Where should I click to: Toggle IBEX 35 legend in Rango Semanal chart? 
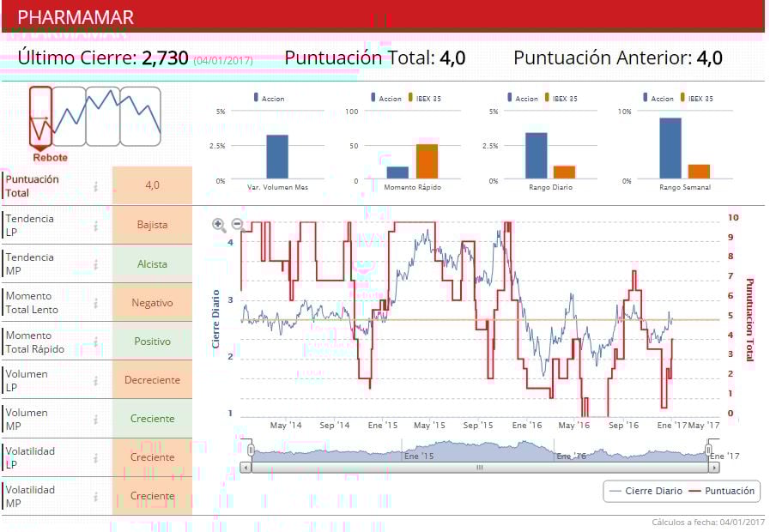click(697, 98)
